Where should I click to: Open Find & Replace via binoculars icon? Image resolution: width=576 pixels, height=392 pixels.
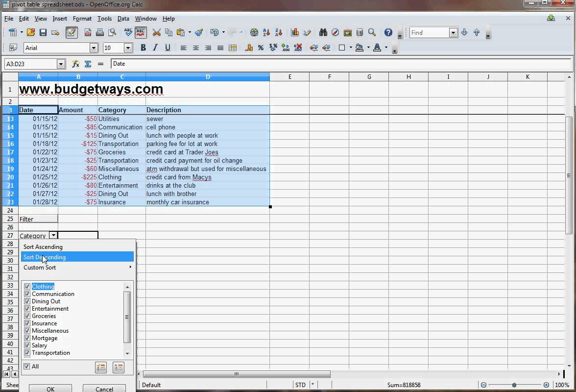click(x=323, y=32)
